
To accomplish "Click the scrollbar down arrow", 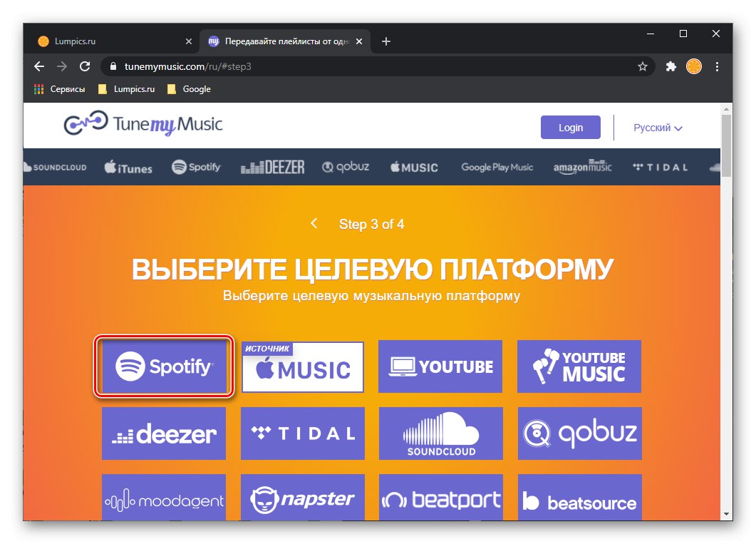I will click(x=726, y=514).
